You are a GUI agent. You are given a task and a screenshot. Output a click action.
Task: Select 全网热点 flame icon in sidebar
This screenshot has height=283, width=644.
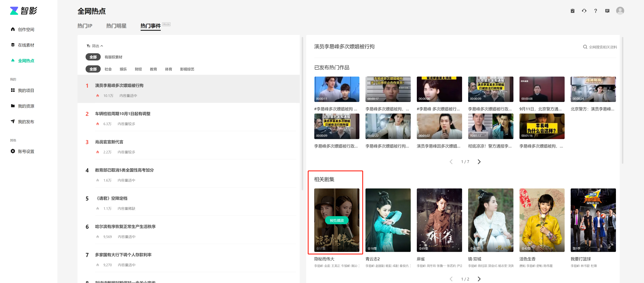tap(13, 61)
